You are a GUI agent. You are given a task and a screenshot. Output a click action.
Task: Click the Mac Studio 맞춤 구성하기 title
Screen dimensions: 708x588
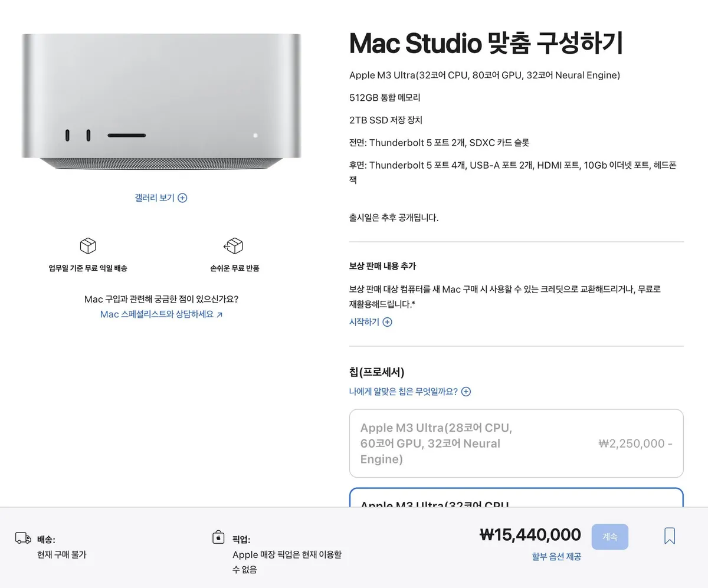pos(486,43)
